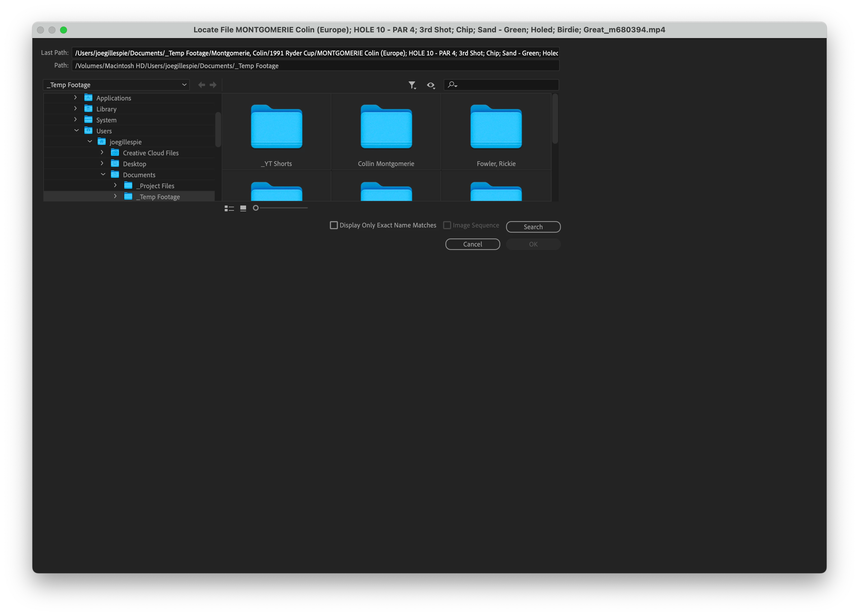This screenshot has height=616, width=859.
Task: Switch to list view icon
Action: [229, 208]
